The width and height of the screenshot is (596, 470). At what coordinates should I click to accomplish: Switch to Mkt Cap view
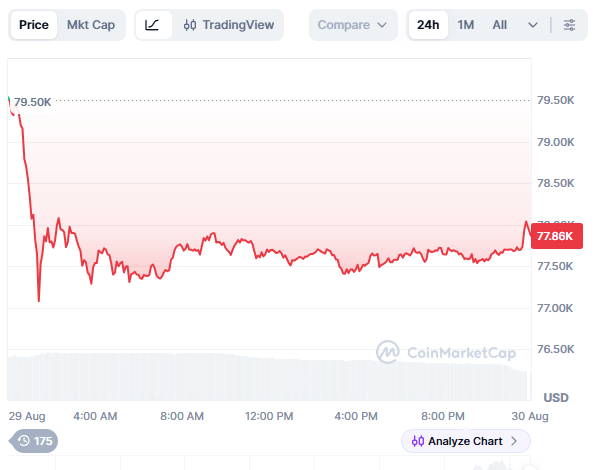pyautogui.click(x=91, y=25)
